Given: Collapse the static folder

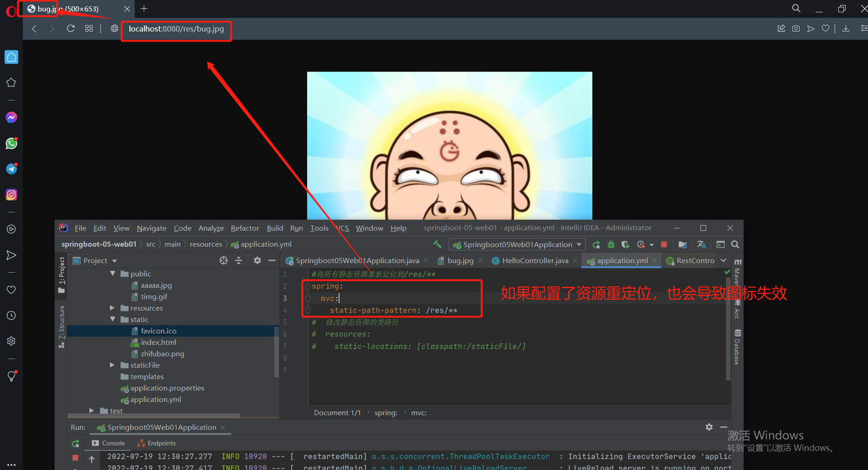Looking at the screenshot, I should coord(113,319).
